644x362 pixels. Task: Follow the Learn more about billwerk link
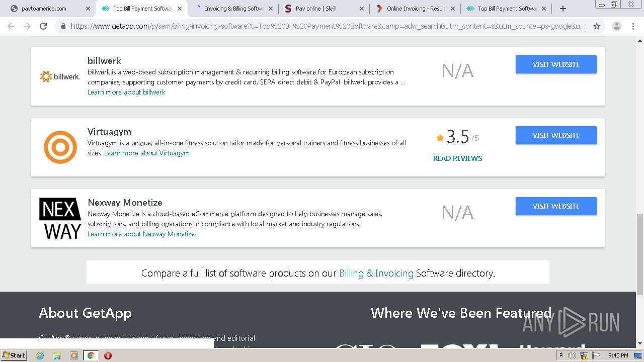coord(126,92)
